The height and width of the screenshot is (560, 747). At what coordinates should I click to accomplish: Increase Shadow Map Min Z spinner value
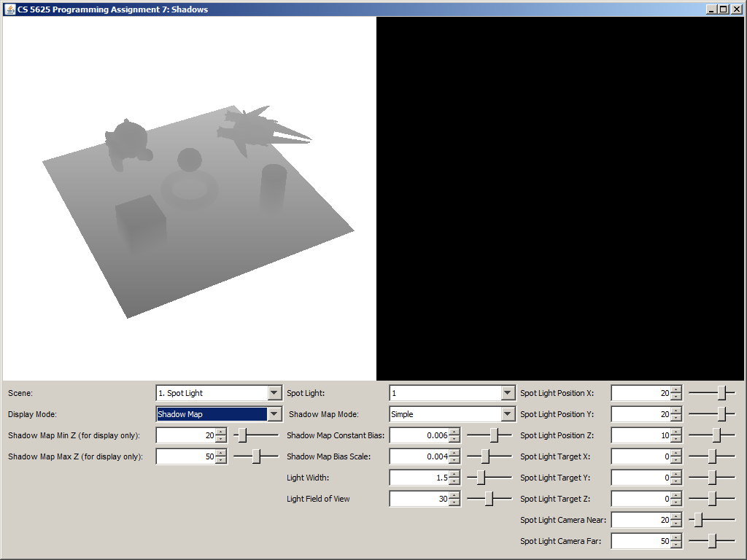click(221, 432)
